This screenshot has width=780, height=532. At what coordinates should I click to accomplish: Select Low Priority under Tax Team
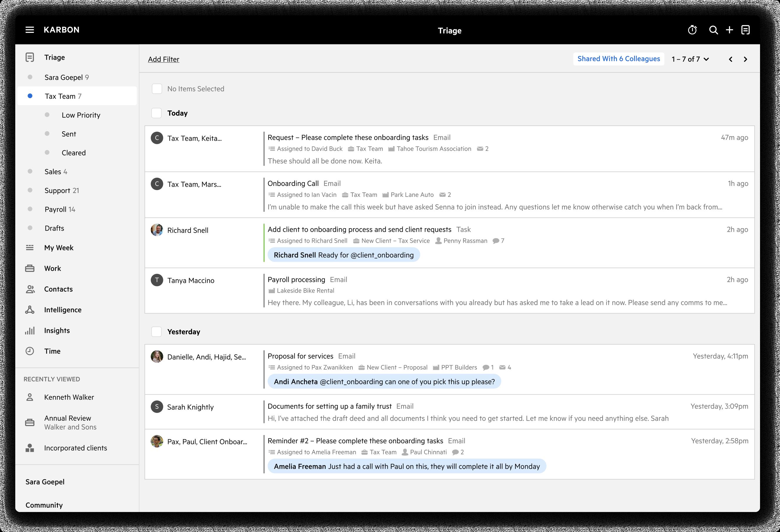80,115
